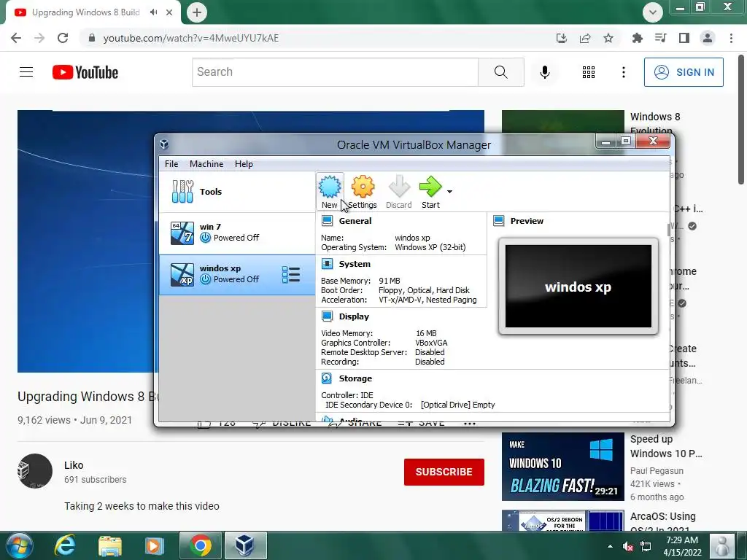The width and height of the screenshot is (747, 560).
Task: Launch Internet Explorer from taskbar
Action: (65, 545)
